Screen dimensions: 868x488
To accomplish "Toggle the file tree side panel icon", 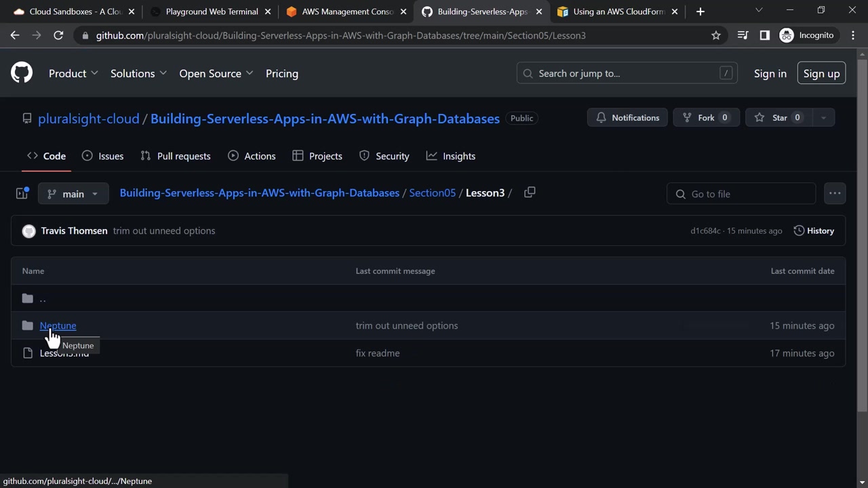I will click(22, 194).
